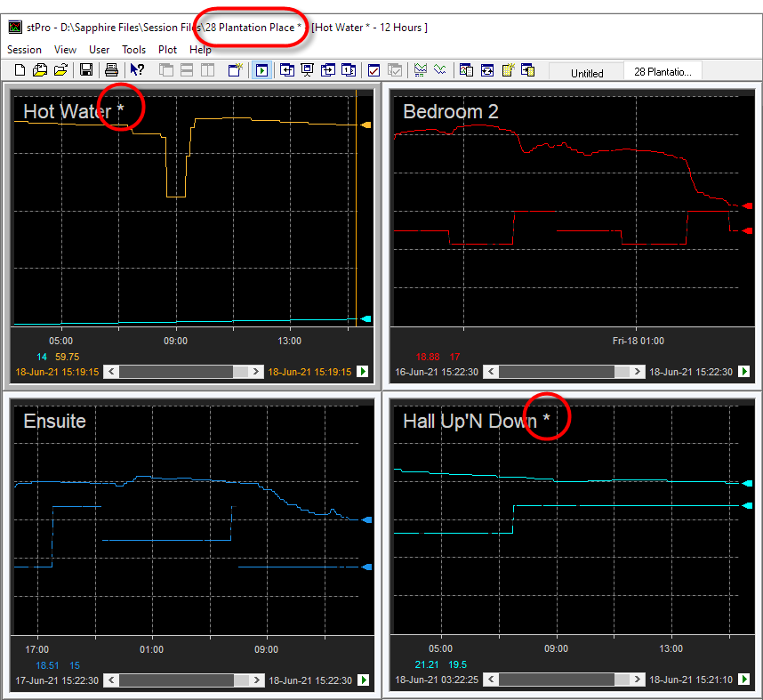Screen dimensions: 763x700
Task: Click the open session files icon
Action: 40,70
